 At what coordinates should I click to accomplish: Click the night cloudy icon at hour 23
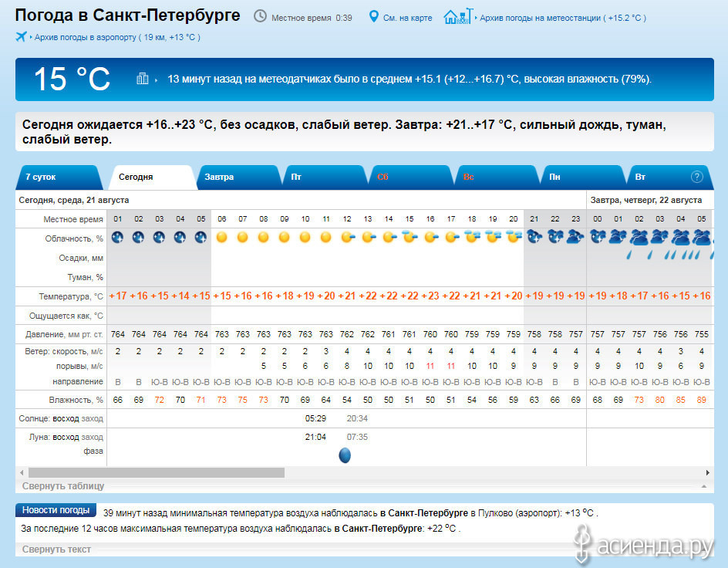(576, 237)
